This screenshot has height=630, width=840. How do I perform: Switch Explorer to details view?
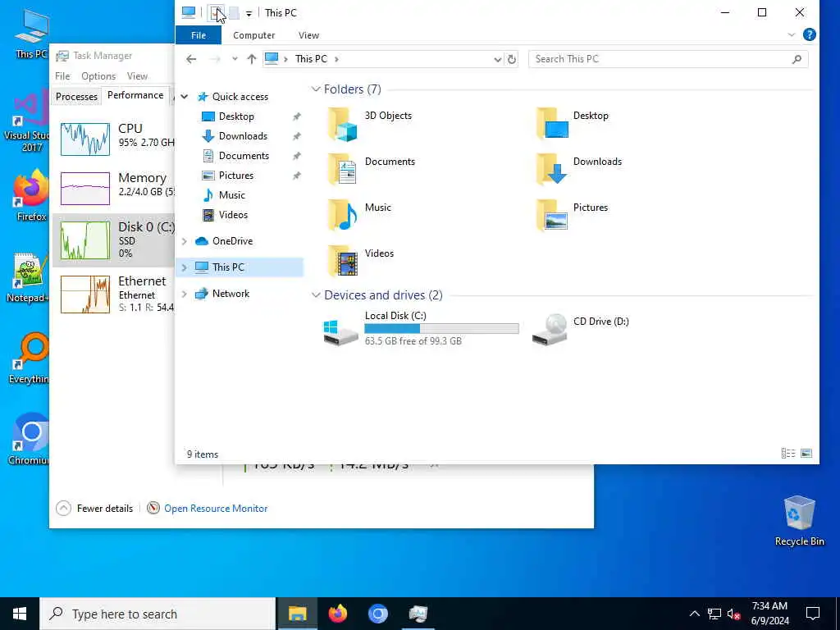[x=788, y=454]
